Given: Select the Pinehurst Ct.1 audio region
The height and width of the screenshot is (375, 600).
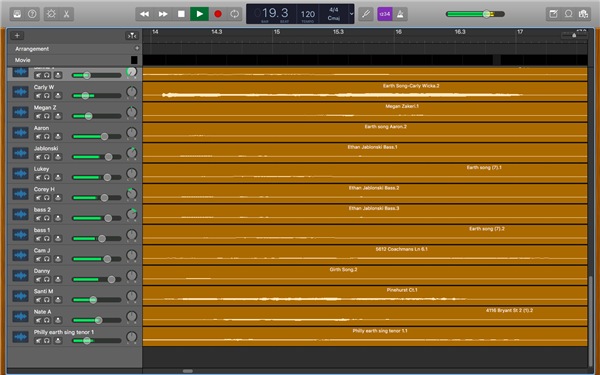Looking at the screenshot, I should click(x=365, y=295).
